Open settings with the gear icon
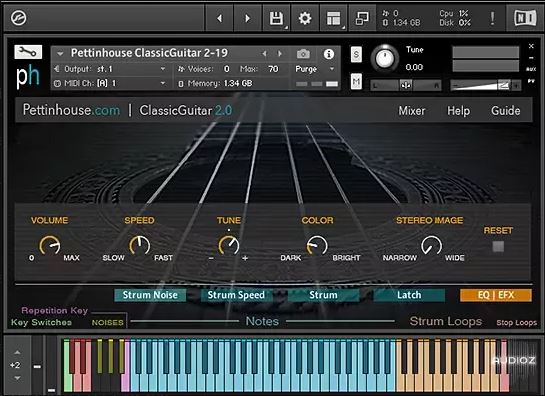This screenshot has height=396, width=545. (305, 18)
